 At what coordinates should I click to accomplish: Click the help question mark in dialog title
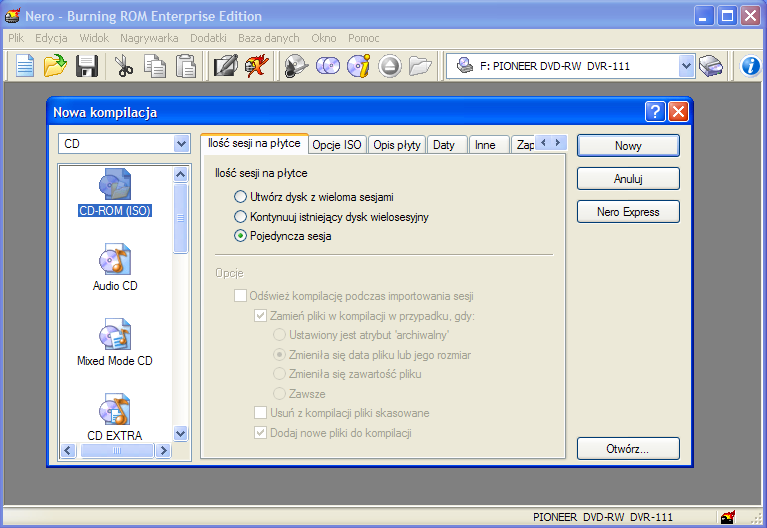click(654, 112)
